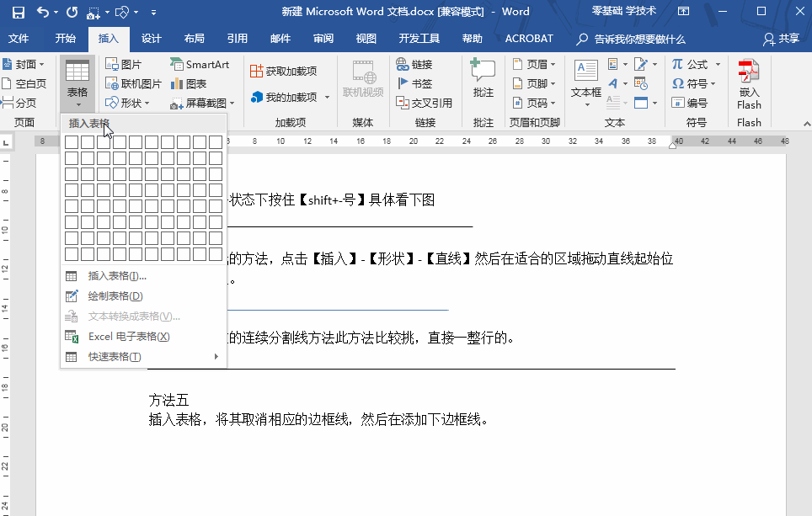The height and width of the screenshot is (516, 812).
Task: Open 我的加载项 dropdown arrow
Action: (327, 98)
